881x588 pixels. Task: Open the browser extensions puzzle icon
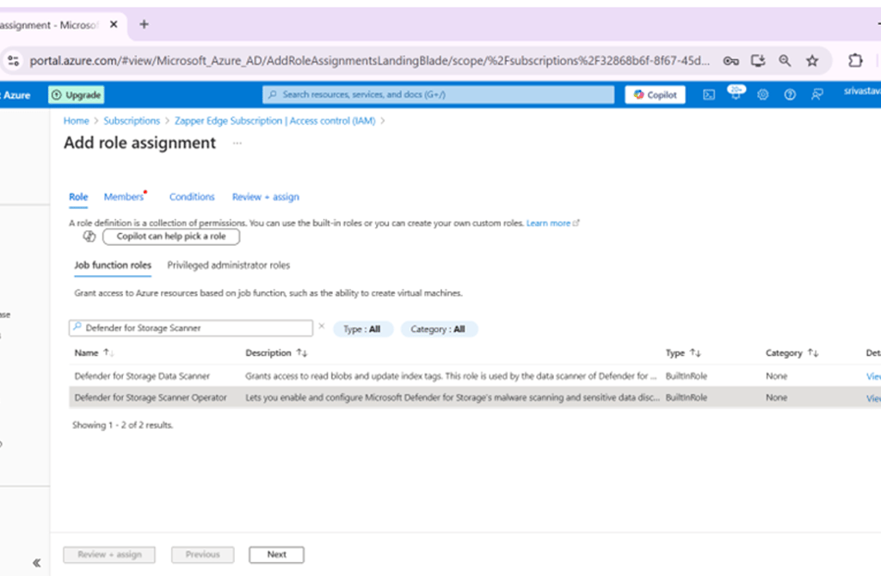pyautogui.click(x=855, y=61)
